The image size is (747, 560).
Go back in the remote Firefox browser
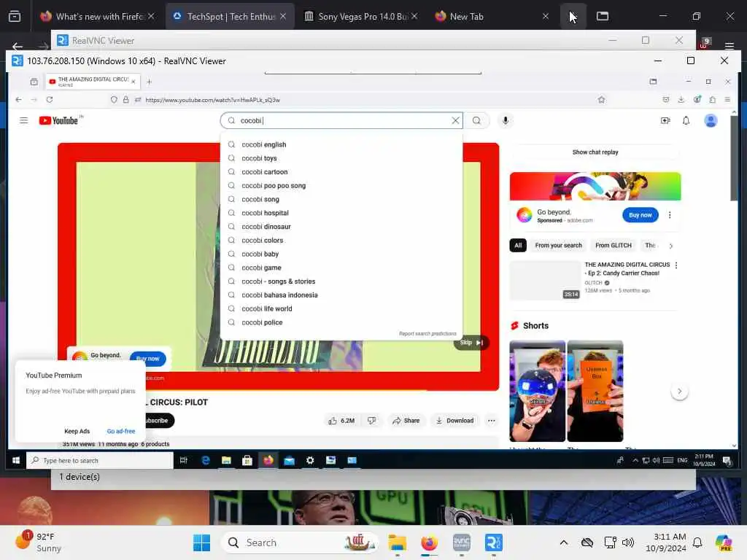(18, 99)
